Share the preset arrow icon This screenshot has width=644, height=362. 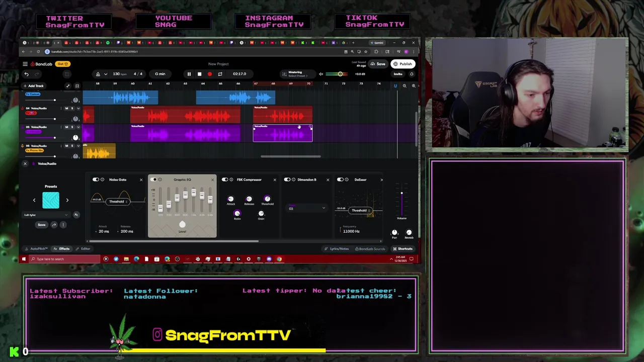tap(54, 225)
